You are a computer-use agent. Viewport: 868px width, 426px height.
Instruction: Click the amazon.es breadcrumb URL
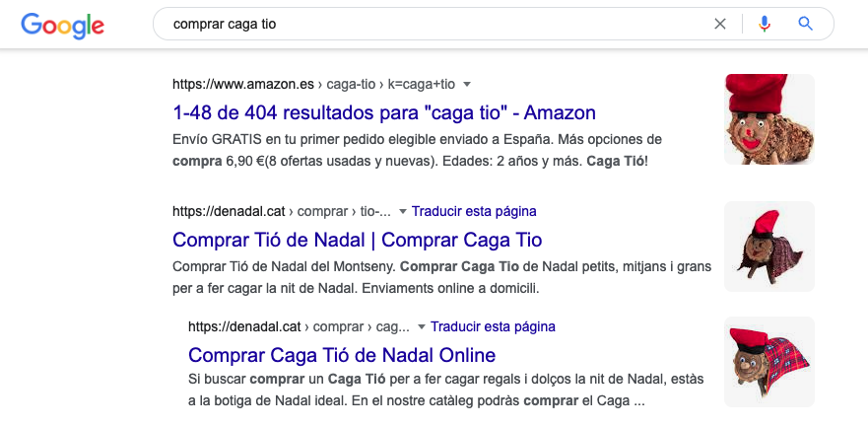(x=313, y=84)
